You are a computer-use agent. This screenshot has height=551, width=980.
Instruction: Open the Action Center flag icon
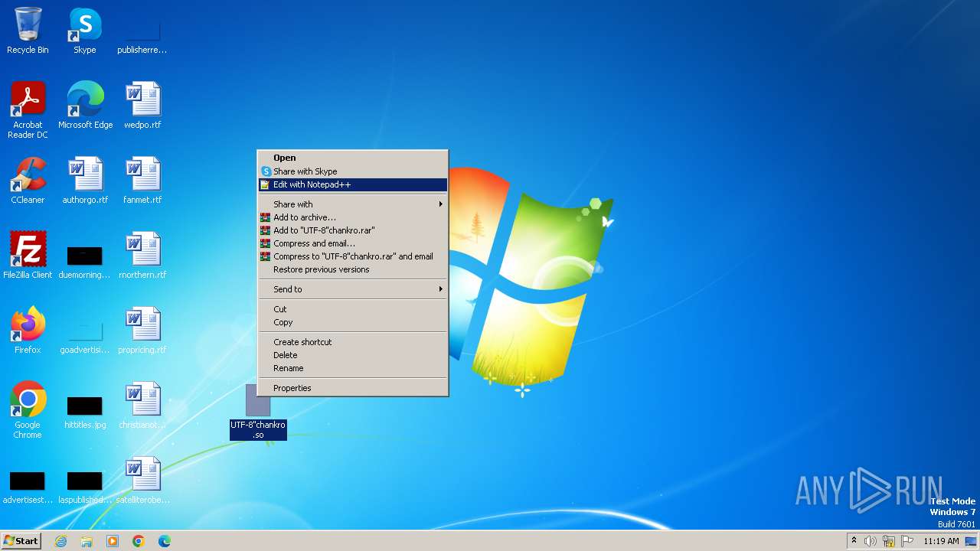[x=907, y=541]
